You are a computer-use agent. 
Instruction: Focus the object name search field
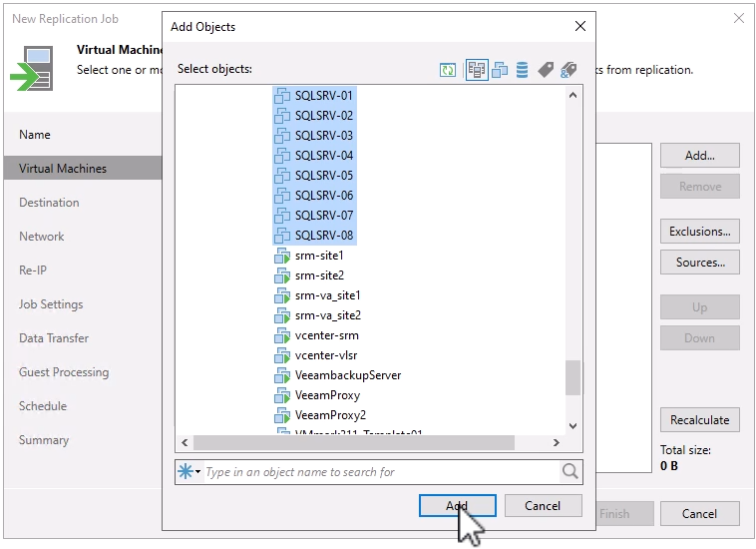pyautogui.click(x=379, y=472)
